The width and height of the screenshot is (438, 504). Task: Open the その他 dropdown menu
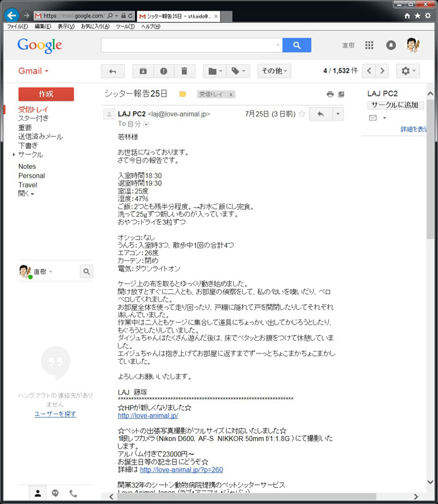coord(275,71)
